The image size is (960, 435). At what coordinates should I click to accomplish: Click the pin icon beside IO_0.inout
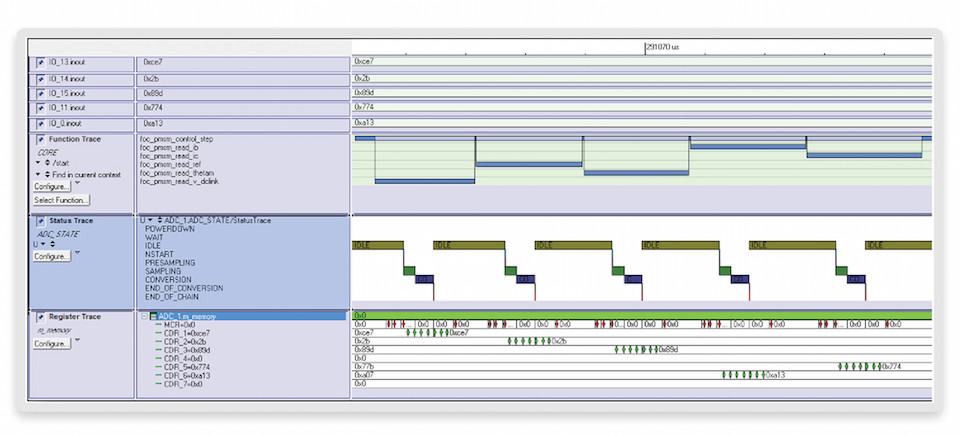pos(41,123)
